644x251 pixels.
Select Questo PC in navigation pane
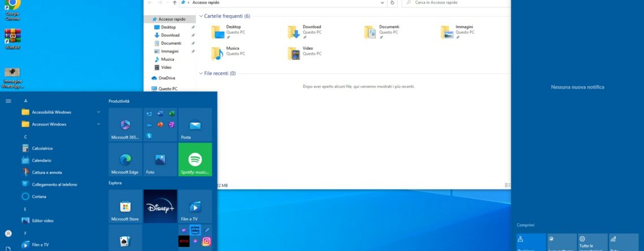point(167,89)
